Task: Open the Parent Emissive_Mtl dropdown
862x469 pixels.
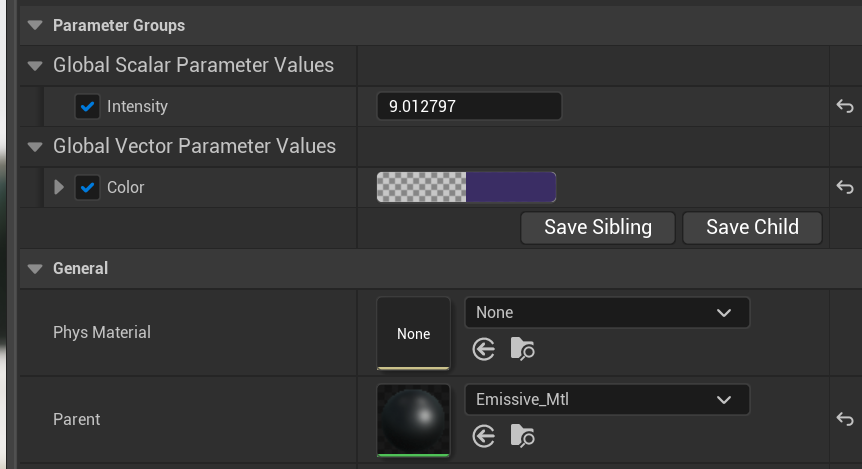Action: tap(606, 400)
